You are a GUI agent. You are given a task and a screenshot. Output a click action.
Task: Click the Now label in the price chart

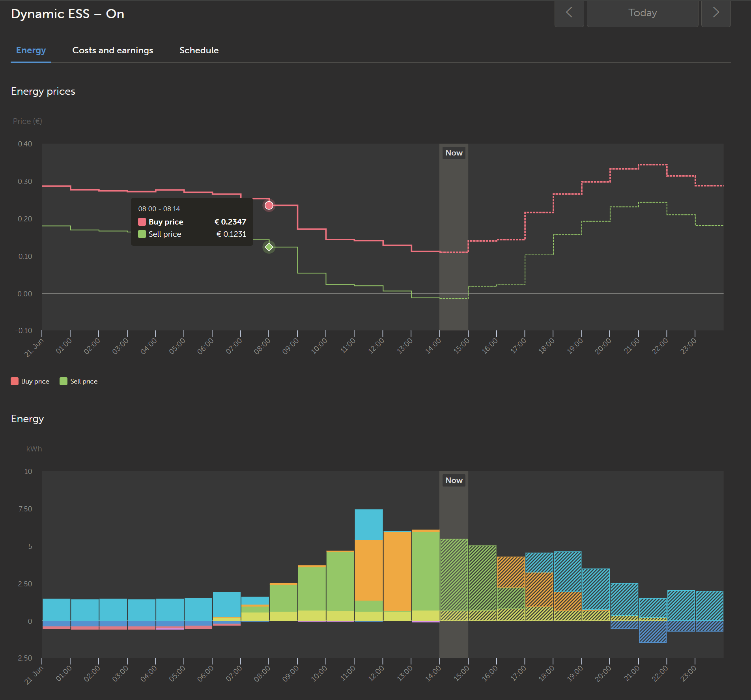[x=454, y=153]
